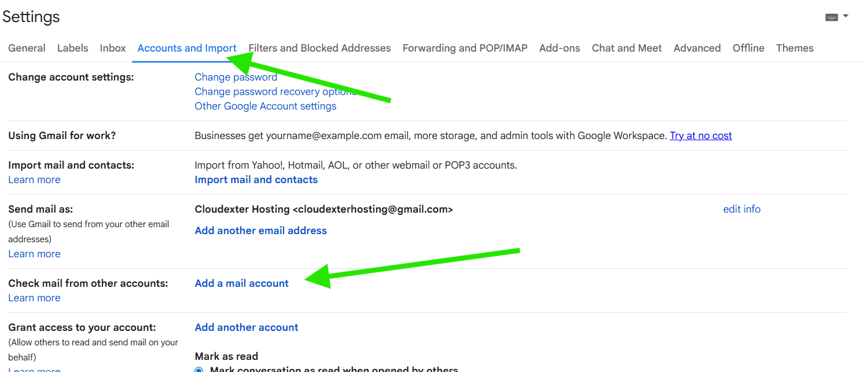The width and height of the screenshot is (868, 372).
Task: Open the Labels tab
Action: (73, 48)
